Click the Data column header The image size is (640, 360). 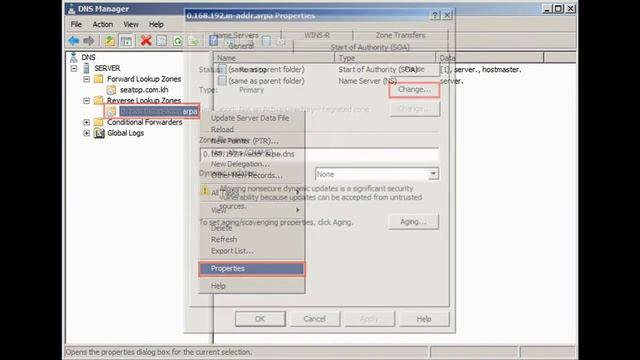490,58
